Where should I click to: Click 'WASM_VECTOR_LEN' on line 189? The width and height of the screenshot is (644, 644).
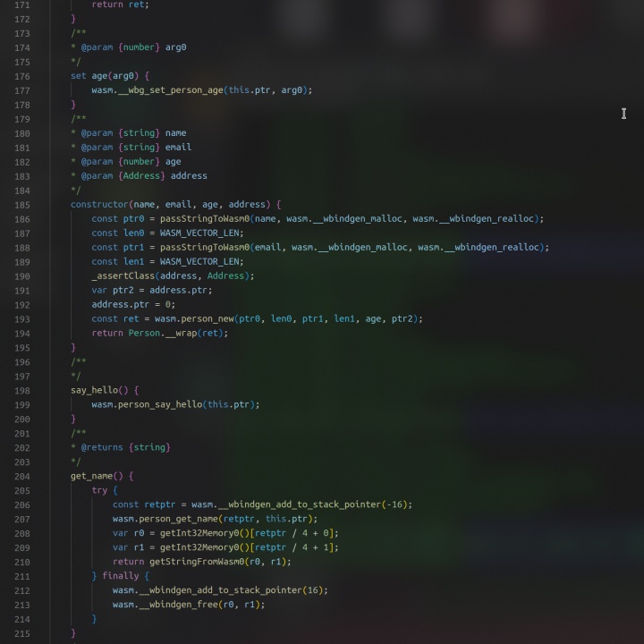click(199, 261)
